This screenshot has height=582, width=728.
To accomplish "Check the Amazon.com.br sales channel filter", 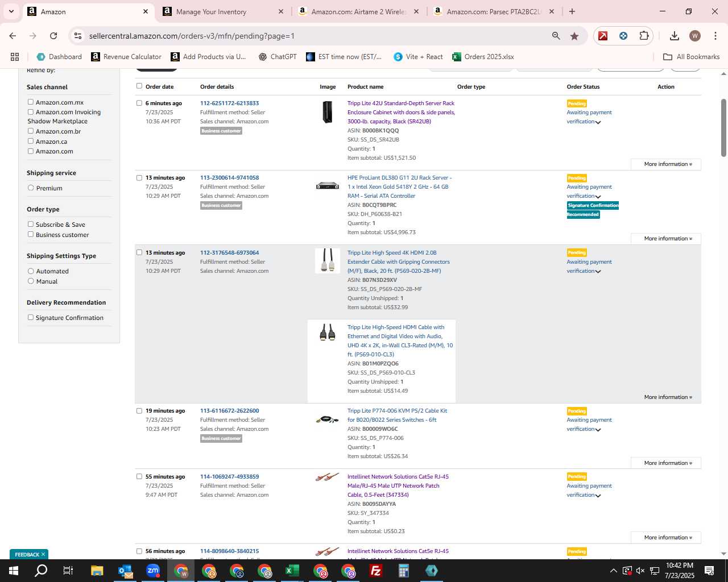I will coord(31,131).
